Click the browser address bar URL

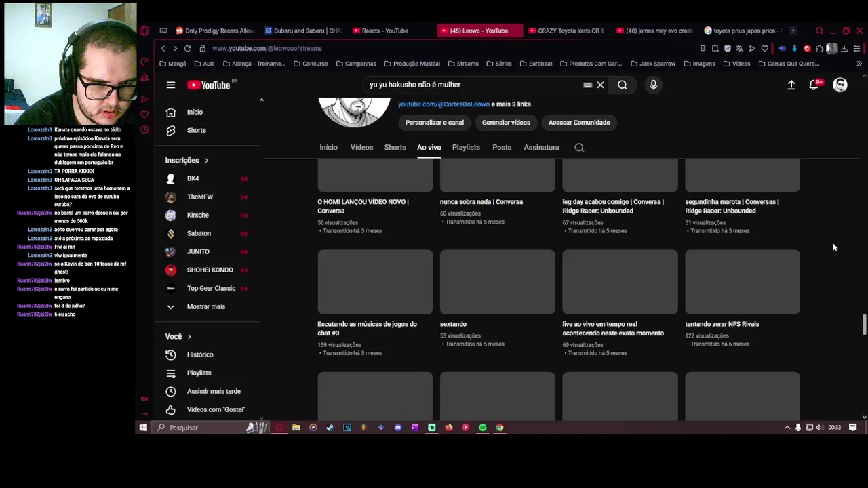click(267, 48)
